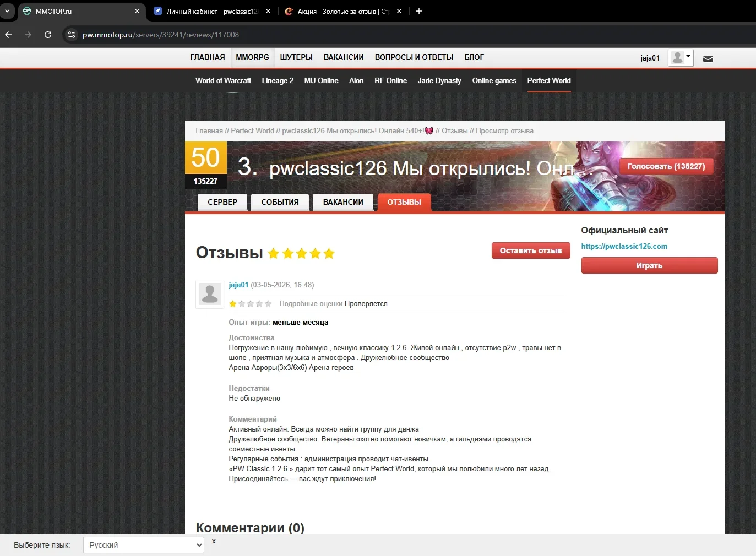Screen dimensions: 756x556
Task: Click the reviewer avatar thumbnail
Action: [x=210, y=294]
